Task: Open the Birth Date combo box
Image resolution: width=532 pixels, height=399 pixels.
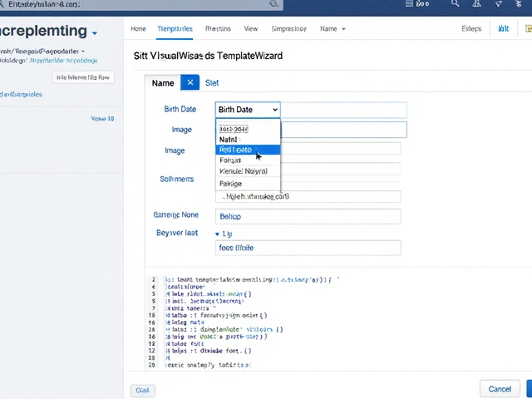Action: point(248,110)
